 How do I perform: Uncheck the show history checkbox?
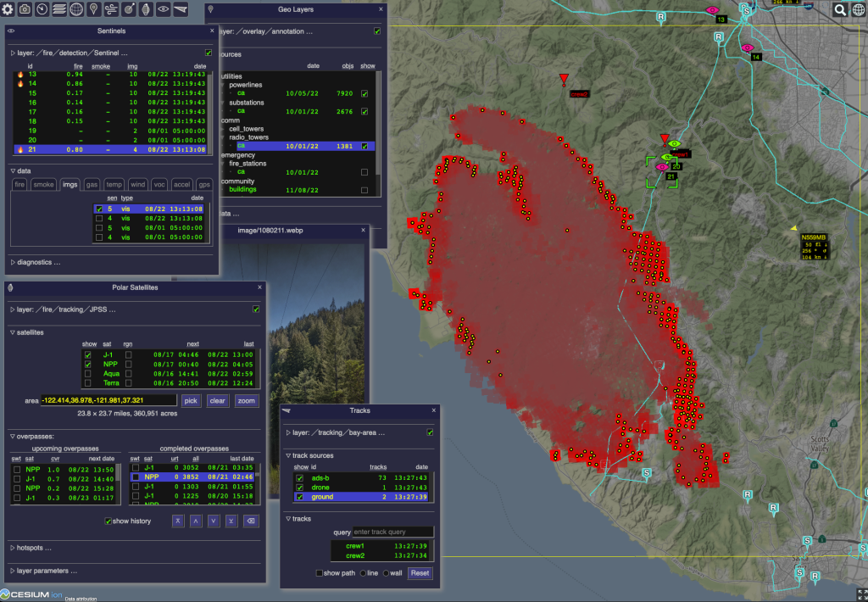[108, 521]
